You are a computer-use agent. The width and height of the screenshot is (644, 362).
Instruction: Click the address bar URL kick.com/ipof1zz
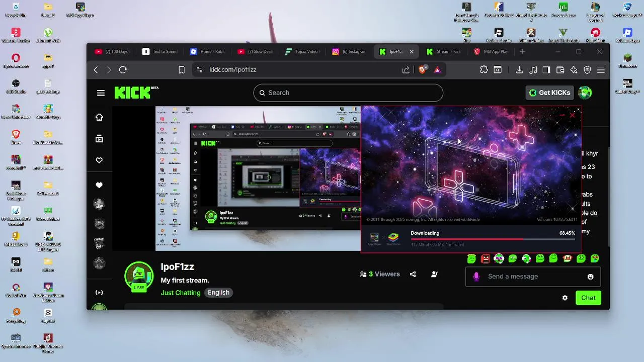tap(233, 70)
